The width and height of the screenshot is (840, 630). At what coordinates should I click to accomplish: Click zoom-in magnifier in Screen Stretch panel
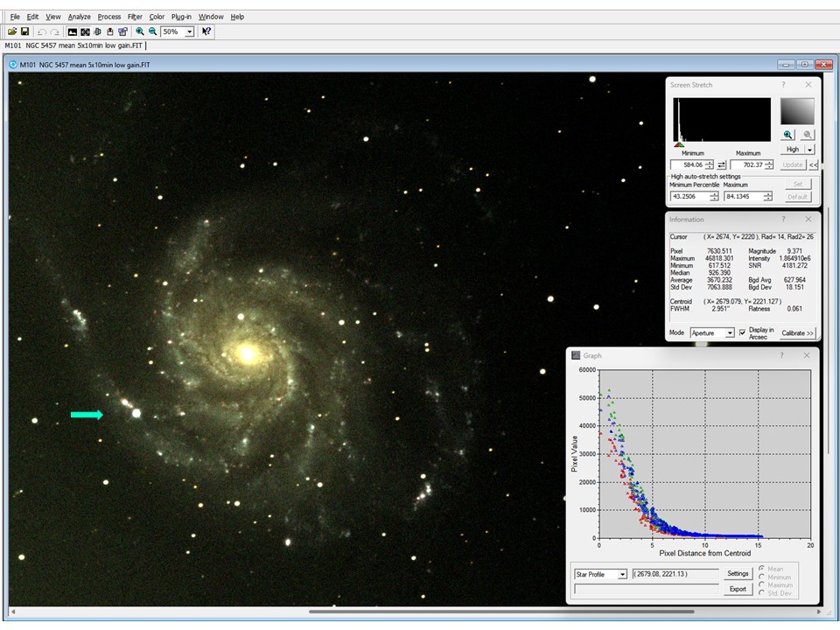tap(788, 135)
